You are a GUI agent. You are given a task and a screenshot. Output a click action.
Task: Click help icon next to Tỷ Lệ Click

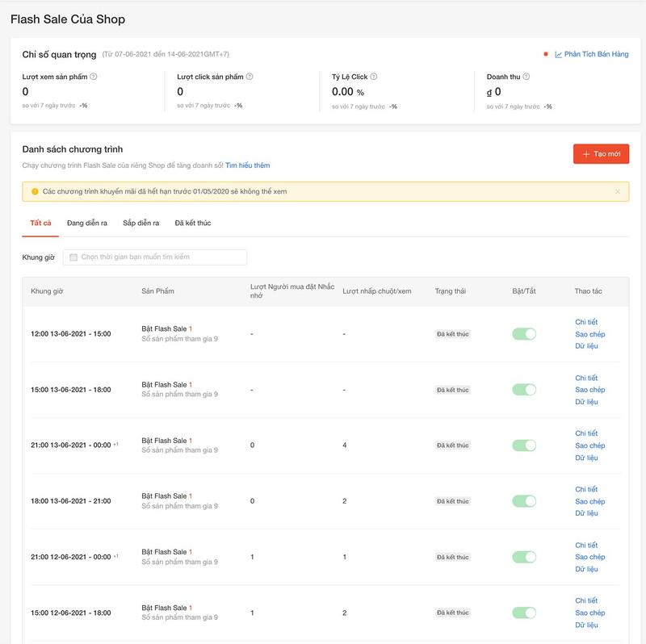(374, 77)
